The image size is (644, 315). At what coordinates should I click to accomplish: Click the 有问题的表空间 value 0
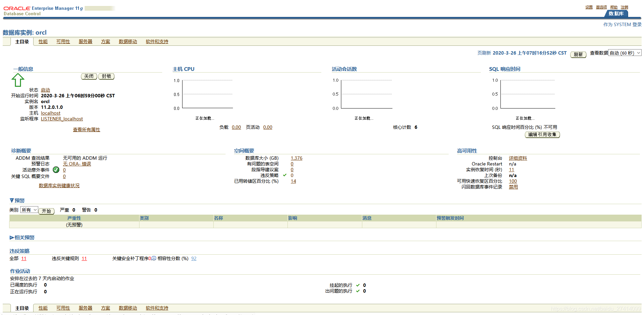click(x=292, y=164)
